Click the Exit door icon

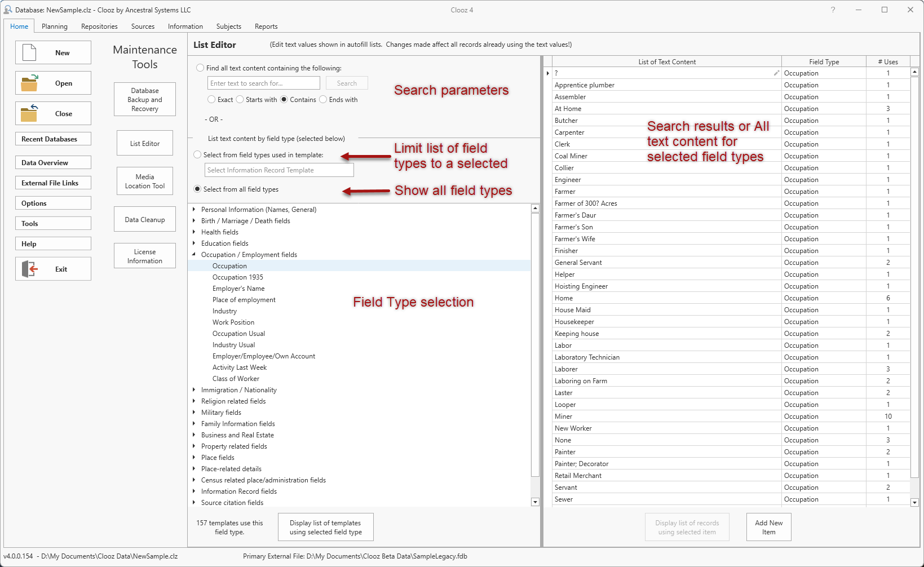[x=29, y=268]
